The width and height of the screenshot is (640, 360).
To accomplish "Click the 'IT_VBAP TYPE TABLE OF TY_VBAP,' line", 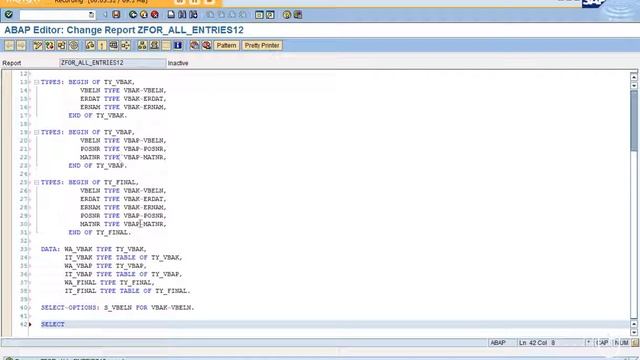I will coord(123,274).
